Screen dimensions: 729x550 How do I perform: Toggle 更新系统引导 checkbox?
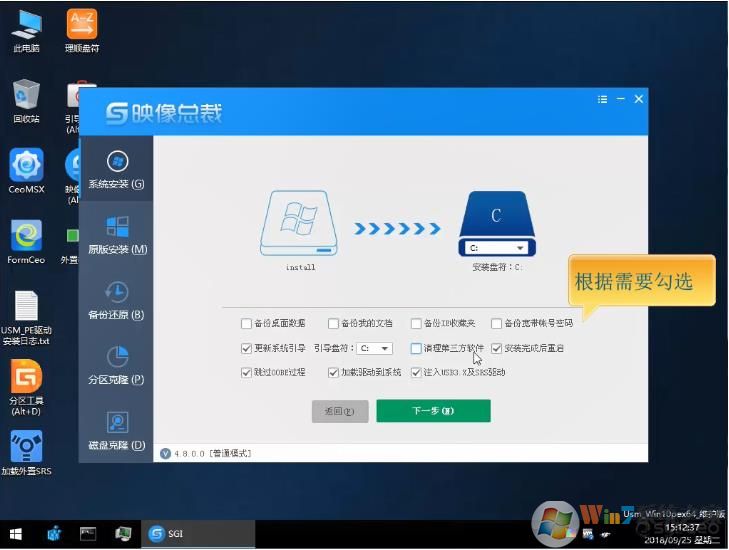(x=246, y=348)
